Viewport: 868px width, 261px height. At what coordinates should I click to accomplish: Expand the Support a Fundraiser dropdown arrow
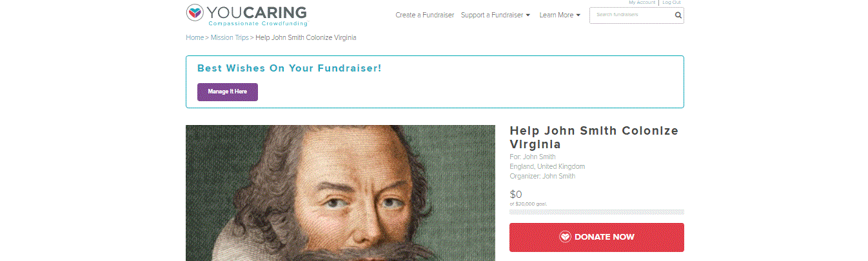click(528, 15)
